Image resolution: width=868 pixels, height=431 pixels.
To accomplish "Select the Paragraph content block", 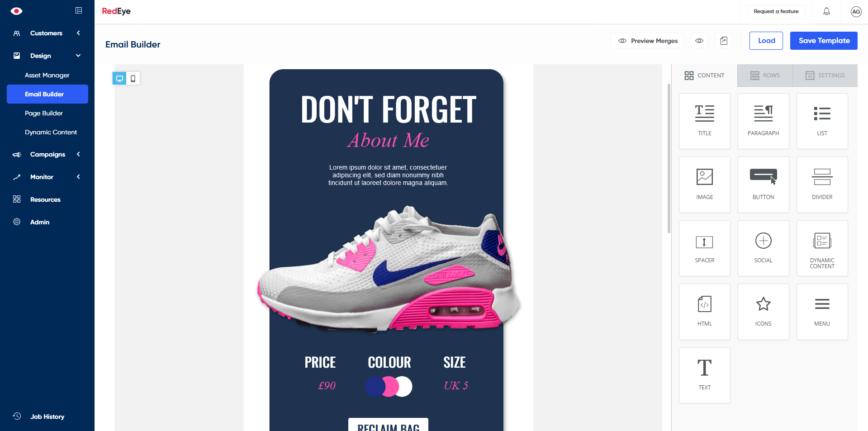I will click(x=764, y=121).
